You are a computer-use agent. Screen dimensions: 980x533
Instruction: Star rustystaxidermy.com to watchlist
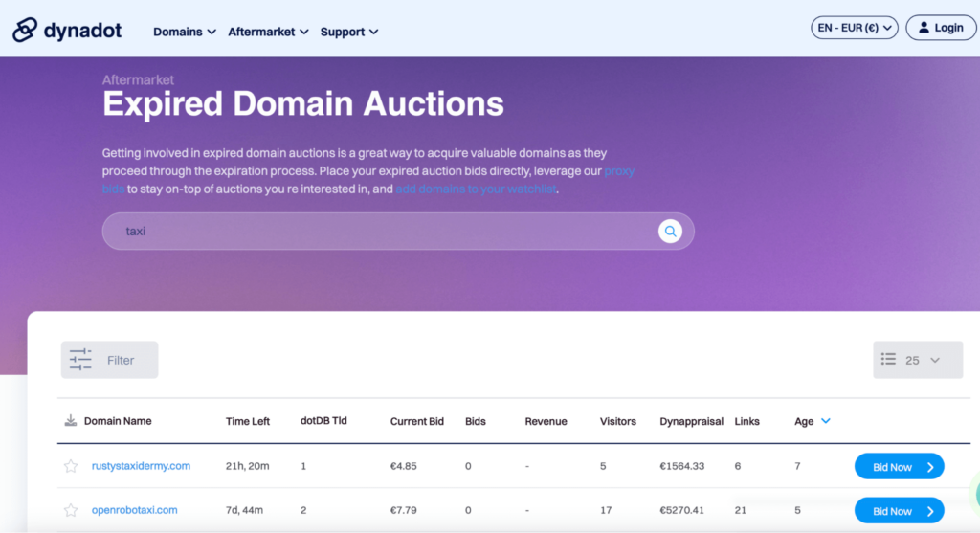click(x=71, y=466)
